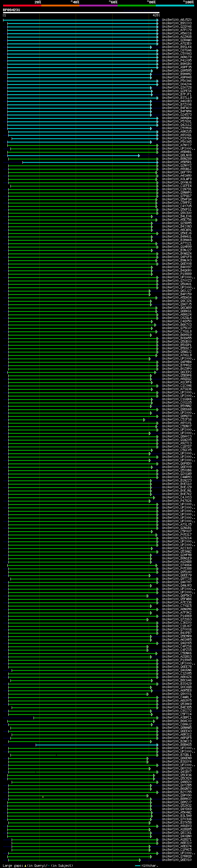Select label UniRef100_P41095

pos(177,61)
